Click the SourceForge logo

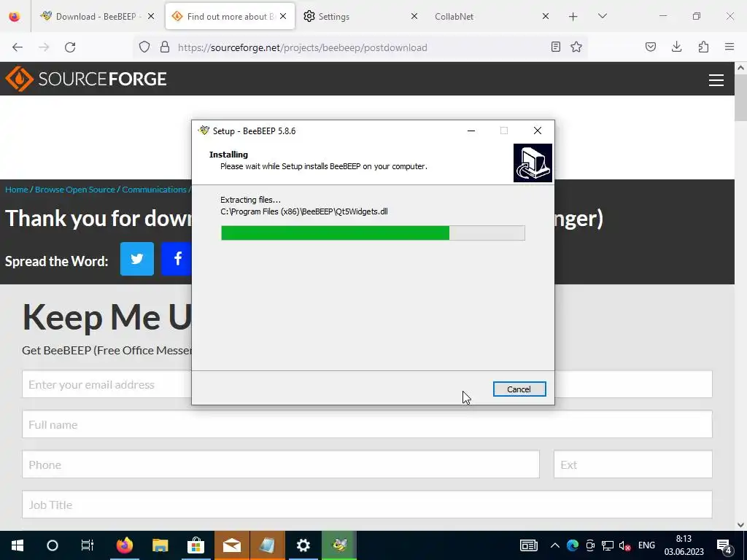pyautogui.click(x=86, y=79)
